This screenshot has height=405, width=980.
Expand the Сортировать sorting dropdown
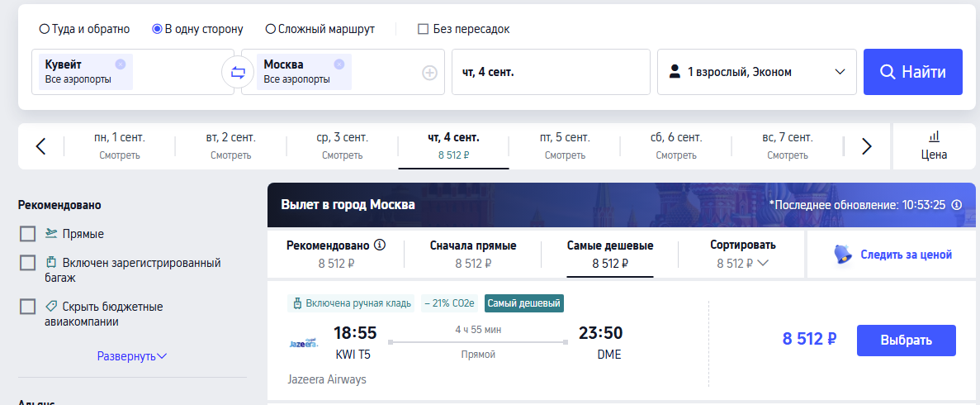pyautogui.click(x=742, y=254)
